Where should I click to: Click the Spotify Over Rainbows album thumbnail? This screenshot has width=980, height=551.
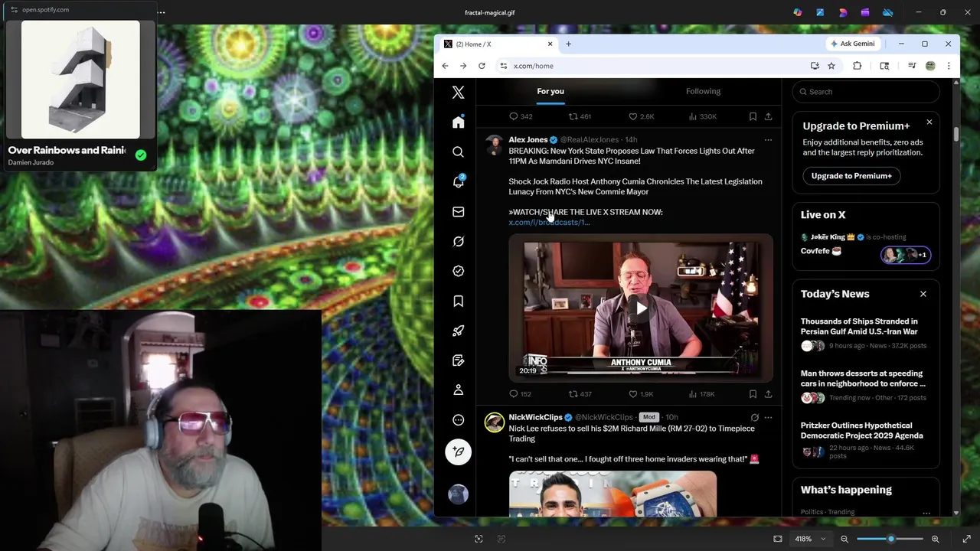(80, 79)
